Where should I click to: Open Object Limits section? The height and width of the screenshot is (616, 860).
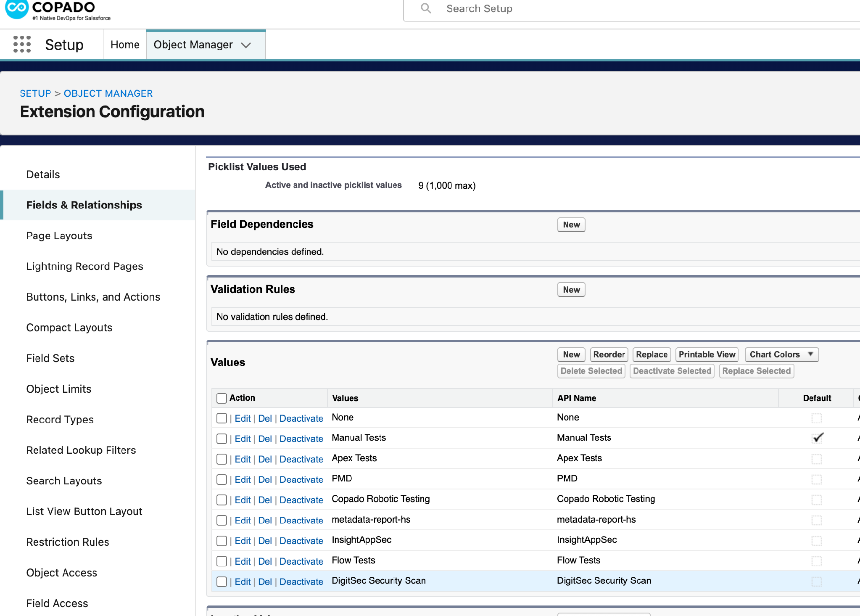click(59, 389)
